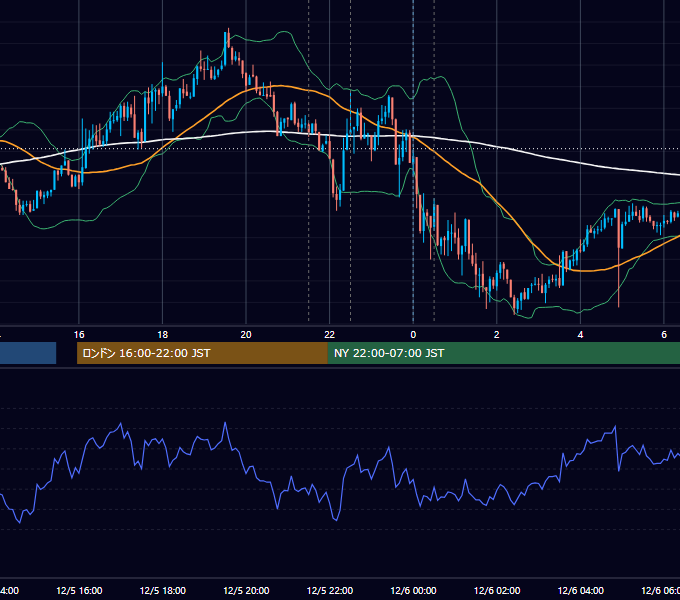The image size is (680, 600).
Task: Click the 4 hour label on chart axis
Action: pyautogui.click(x=580, y=334)
